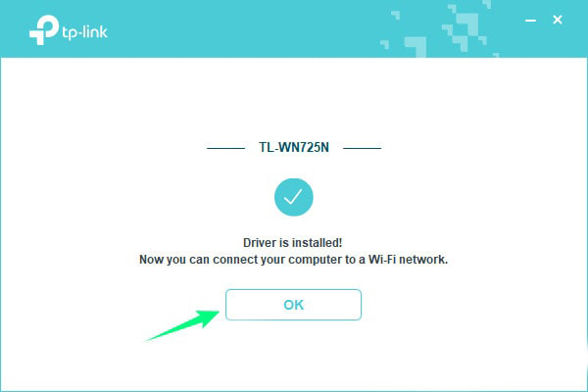Click the word 'Wi-Fi' in the message

pos(382,259)
